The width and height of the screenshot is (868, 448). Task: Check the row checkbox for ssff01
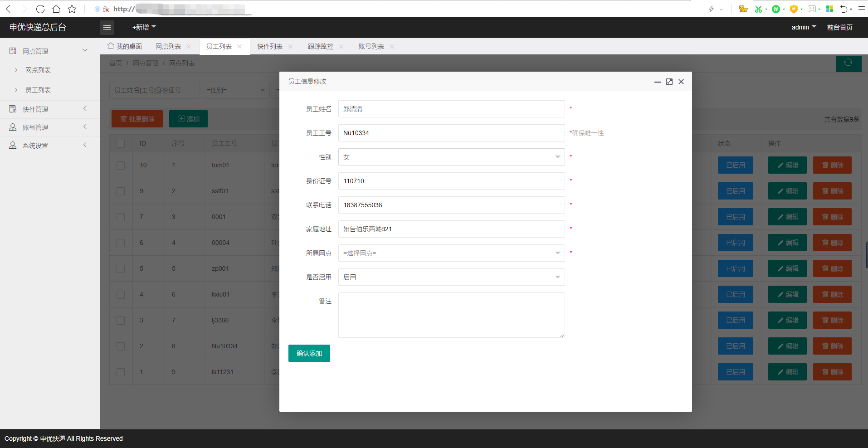[121, 191]
